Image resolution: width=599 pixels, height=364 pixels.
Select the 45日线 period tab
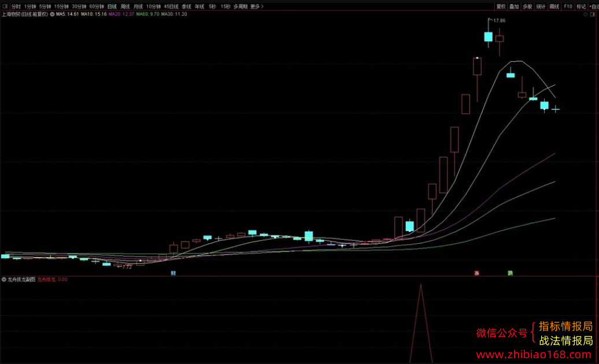(x=171, y=6)
